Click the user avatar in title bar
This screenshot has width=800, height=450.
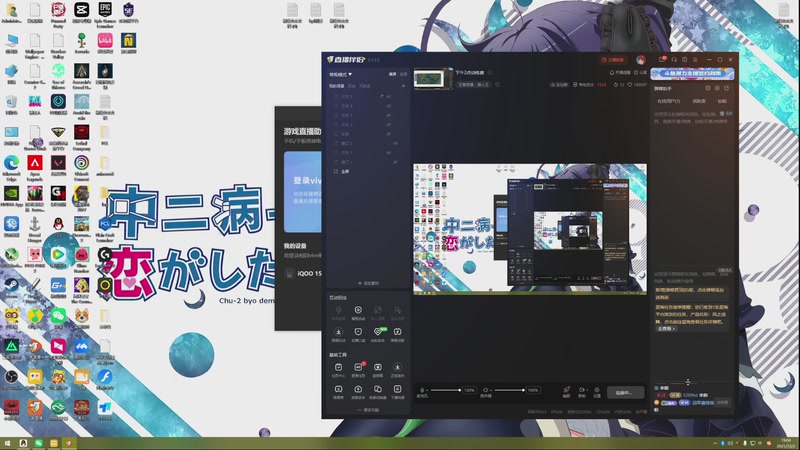(x=641, y=60)
